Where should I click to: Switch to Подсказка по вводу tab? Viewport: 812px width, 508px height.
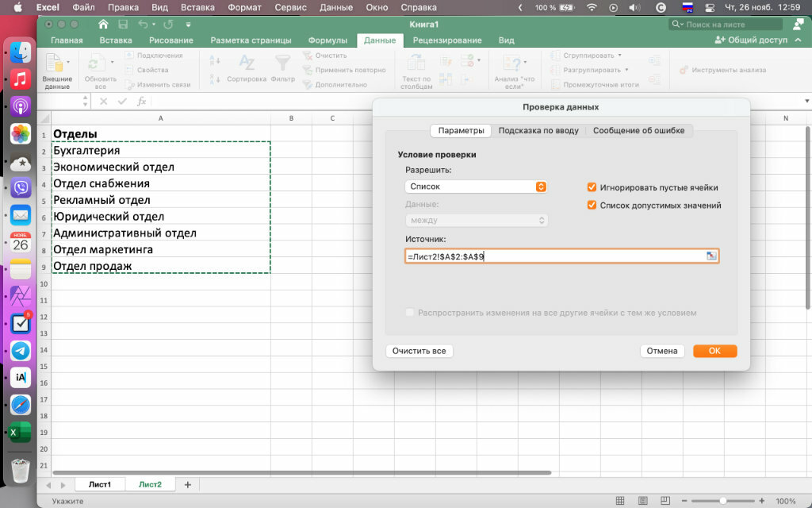tap(538, 131)
